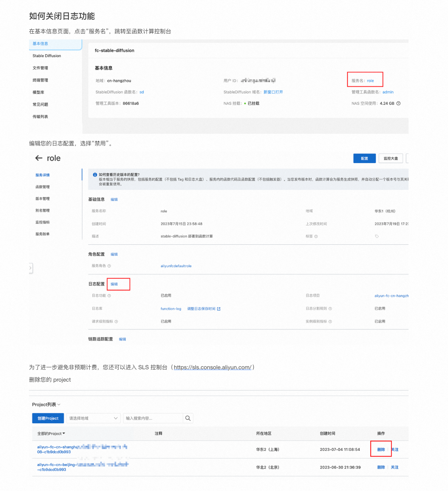Click 编辑 next to 角色配置

[x=114, y=254]
